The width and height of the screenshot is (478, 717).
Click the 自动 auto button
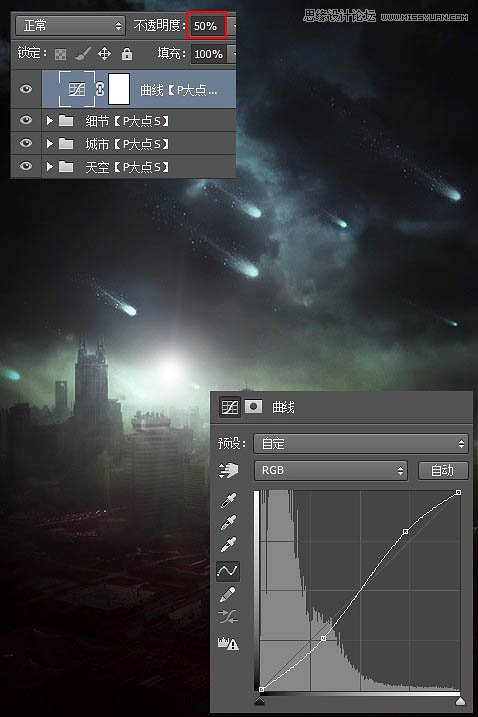click(443, 470)
